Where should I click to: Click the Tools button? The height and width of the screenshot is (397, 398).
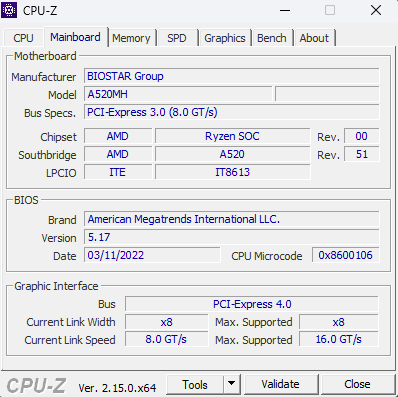coord(195,384)
